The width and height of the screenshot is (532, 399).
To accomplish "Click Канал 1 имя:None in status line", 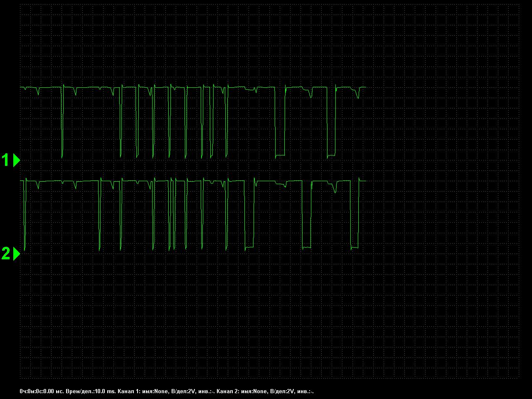I will tap(143, 391).
